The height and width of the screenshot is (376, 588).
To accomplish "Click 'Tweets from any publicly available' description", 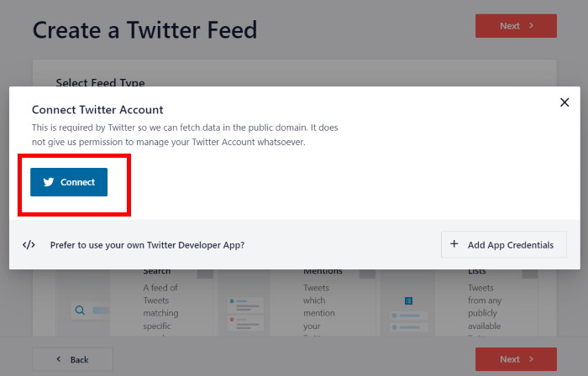I will click(x=485, y=306).
